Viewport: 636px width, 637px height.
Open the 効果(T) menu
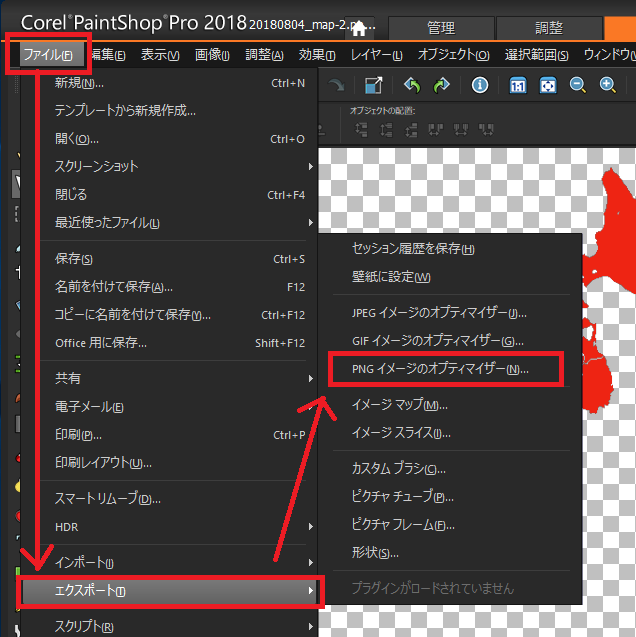pos(317,55)
